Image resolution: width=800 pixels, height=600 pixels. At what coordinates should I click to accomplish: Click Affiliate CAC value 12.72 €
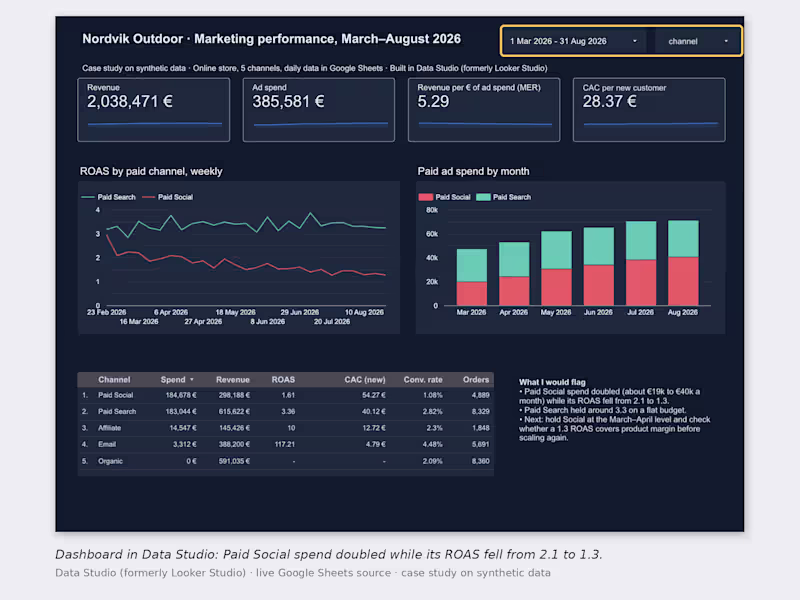374,428
